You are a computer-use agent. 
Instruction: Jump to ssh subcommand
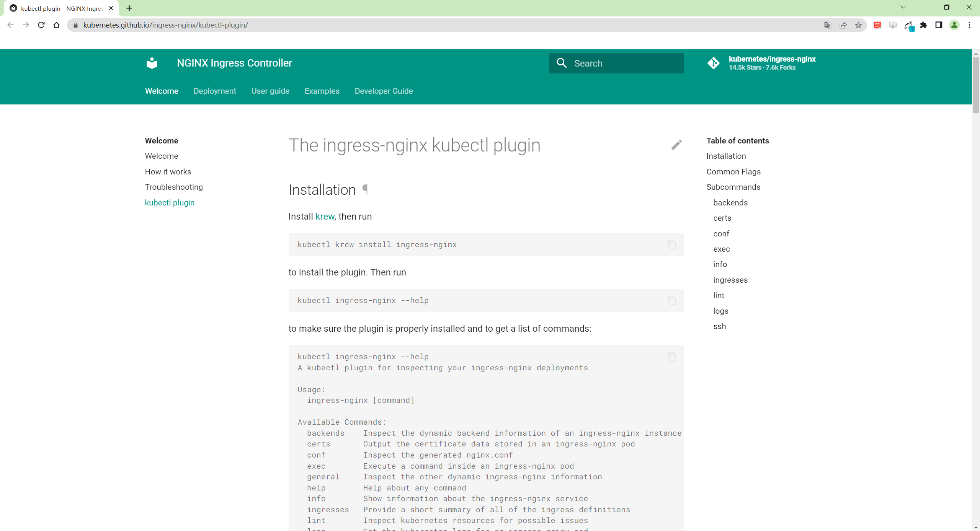pos(719,326)
